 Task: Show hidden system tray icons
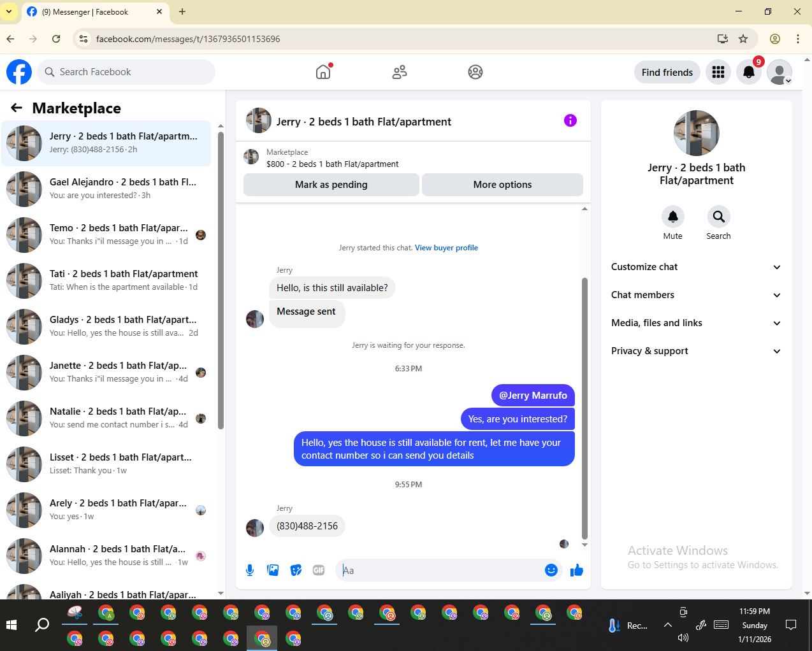coord(668,625)
